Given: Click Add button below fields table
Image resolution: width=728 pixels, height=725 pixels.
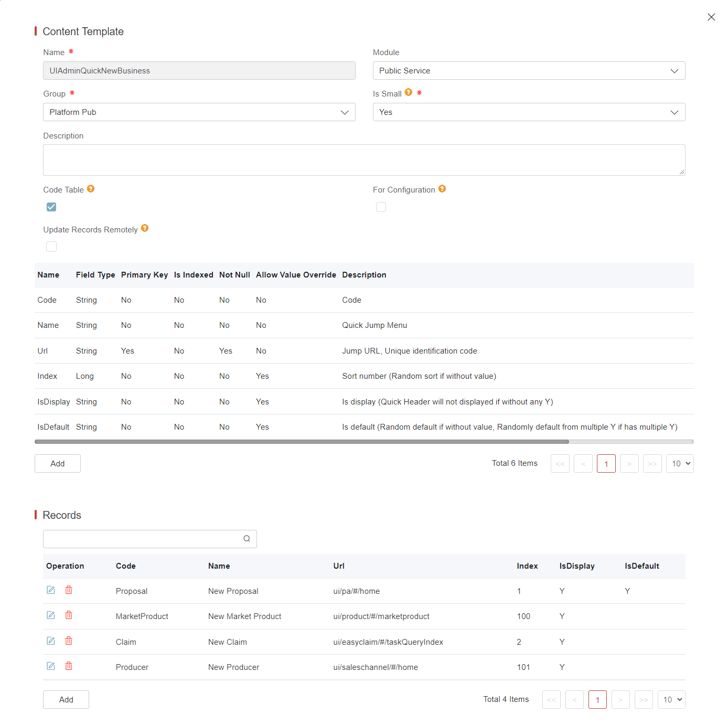Looking at the screenshot, I should pos(58,464).
